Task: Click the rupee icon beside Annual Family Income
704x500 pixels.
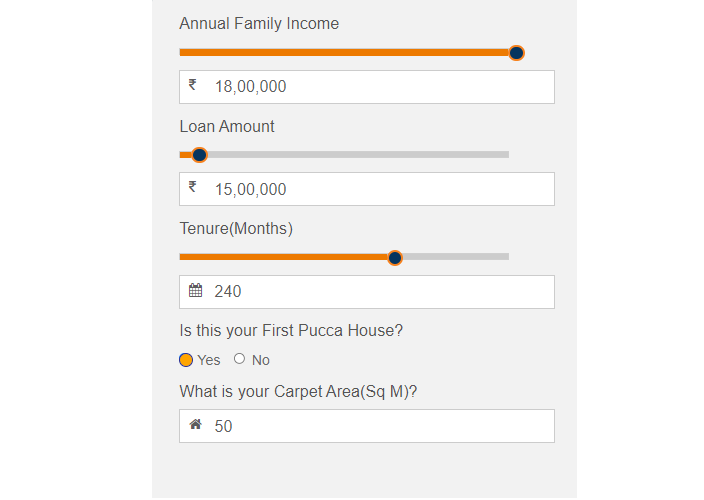Action: coord(192,84)
